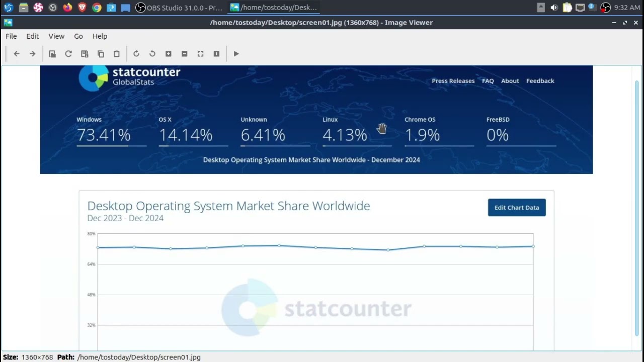Click the vertical scrollbar of the image view
The image size is (644, 362).
tap(636, 208)
